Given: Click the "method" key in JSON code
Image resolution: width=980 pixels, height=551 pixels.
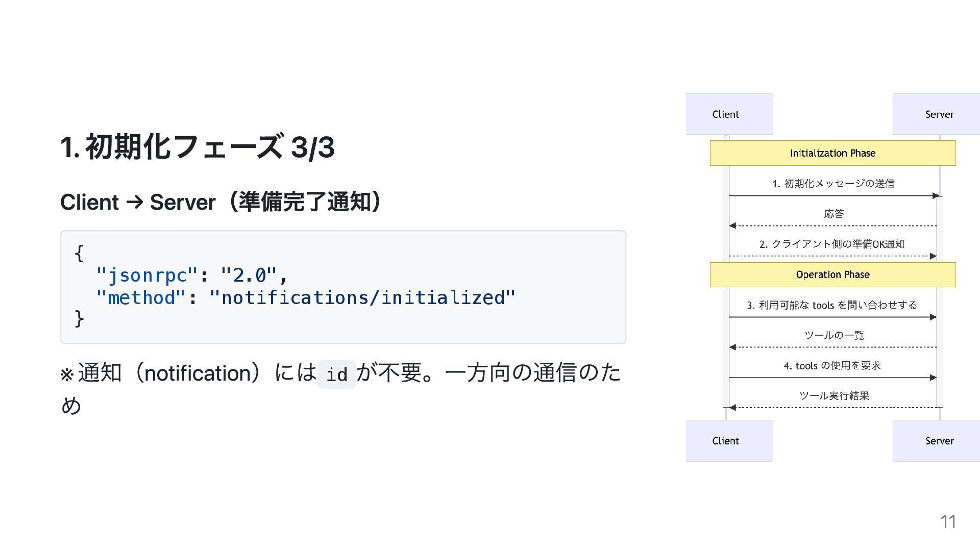Looking at the screenshot, I should pyautogui.click(x=140, y=297).
